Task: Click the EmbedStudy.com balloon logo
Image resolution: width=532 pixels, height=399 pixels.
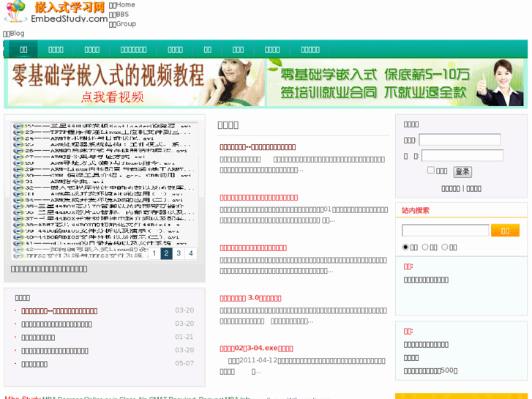Action: pyautogui.click(x=56, y=12)
